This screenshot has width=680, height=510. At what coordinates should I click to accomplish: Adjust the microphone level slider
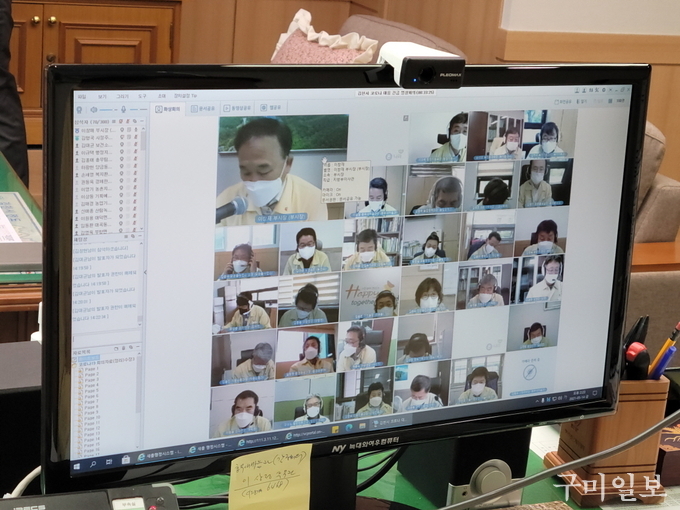click(138, 110)
